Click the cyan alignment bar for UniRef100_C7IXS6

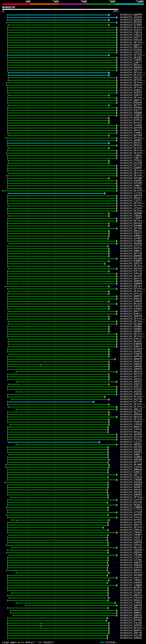coord(57,193)
